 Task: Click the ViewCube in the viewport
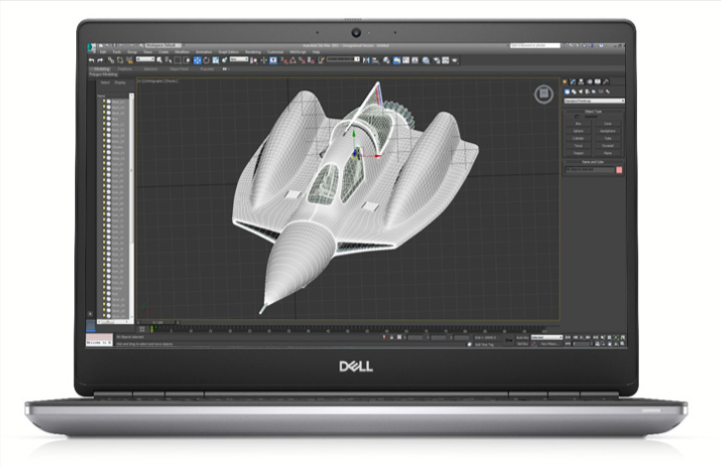(544, 94)
